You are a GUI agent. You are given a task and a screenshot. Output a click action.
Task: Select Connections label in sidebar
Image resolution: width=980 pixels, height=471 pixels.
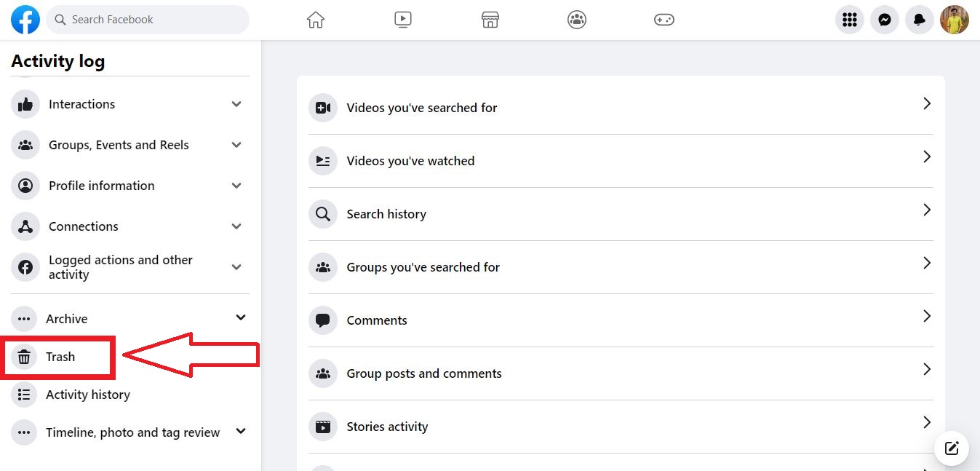pyautogui.click(x=83, y=226)
